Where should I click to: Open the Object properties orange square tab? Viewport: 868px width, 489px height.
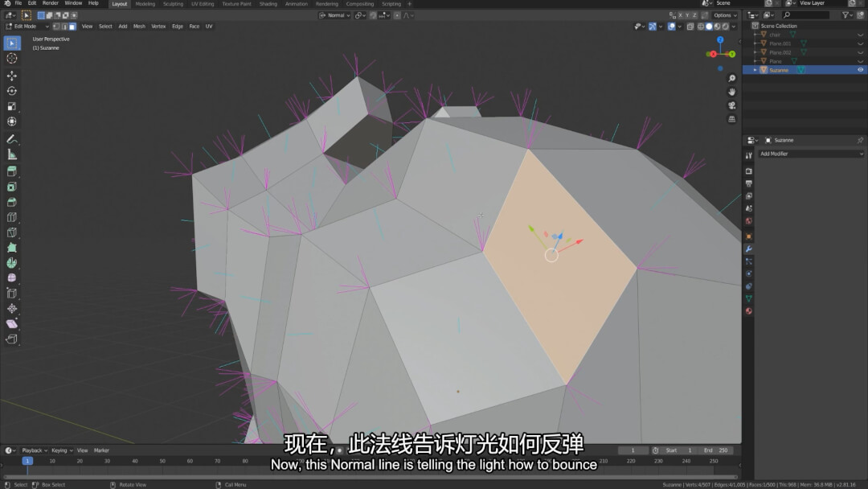(x=748, y=236)
